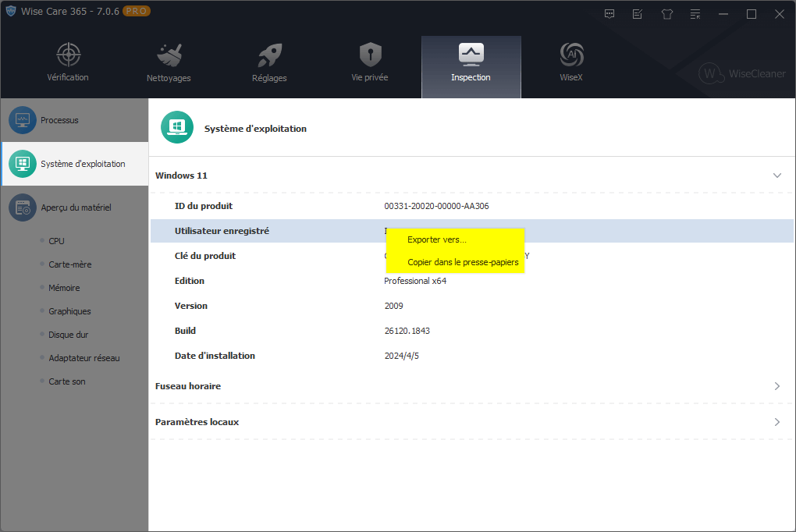Select the Utilisateur enregistré row label
Image resolution: width=796 pixels, height=532 pixels.
coord(222,231)
